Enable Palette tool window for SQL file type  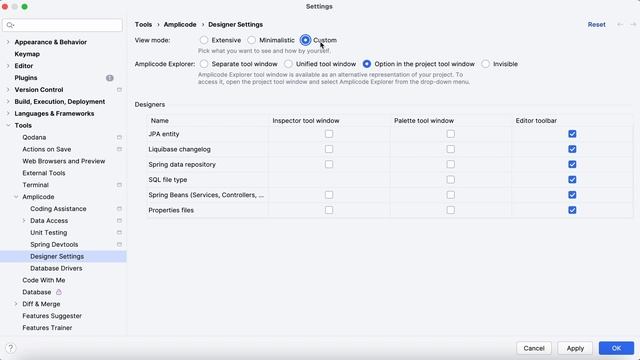(451, 180)
